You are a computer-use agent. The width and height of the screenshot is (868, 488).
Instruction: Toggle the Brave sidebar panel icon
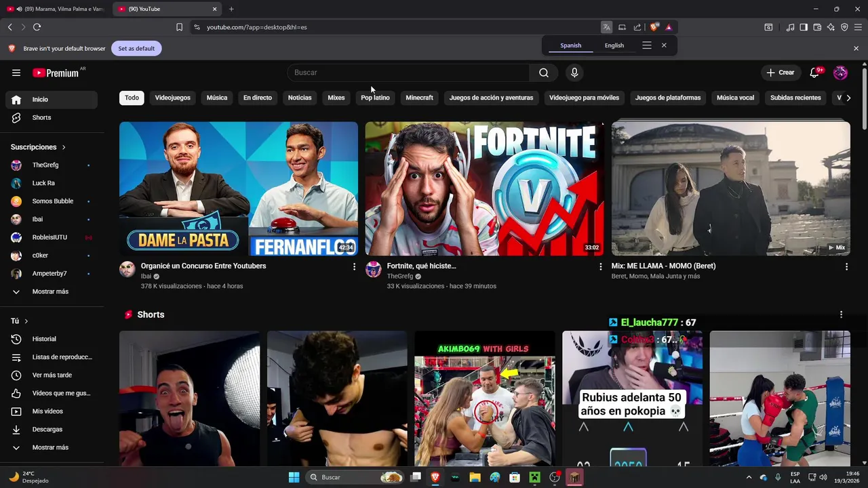point(804,27)
